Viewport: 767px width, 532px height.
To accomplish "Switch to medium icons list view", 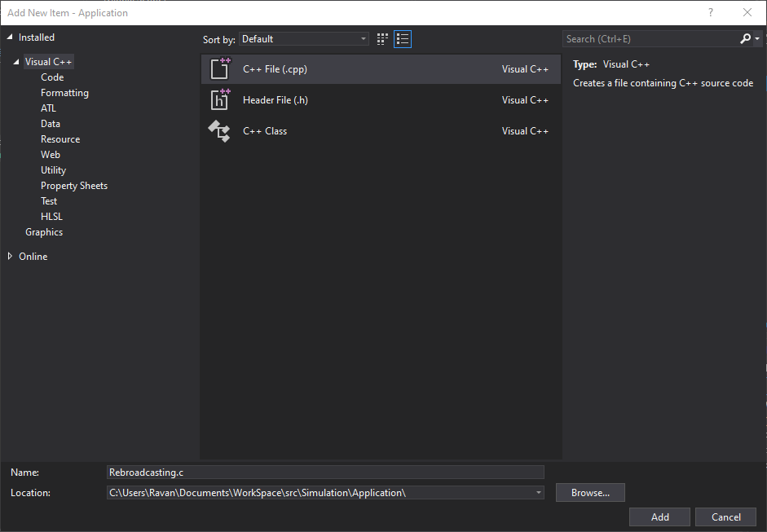I will tap(403, 39).
